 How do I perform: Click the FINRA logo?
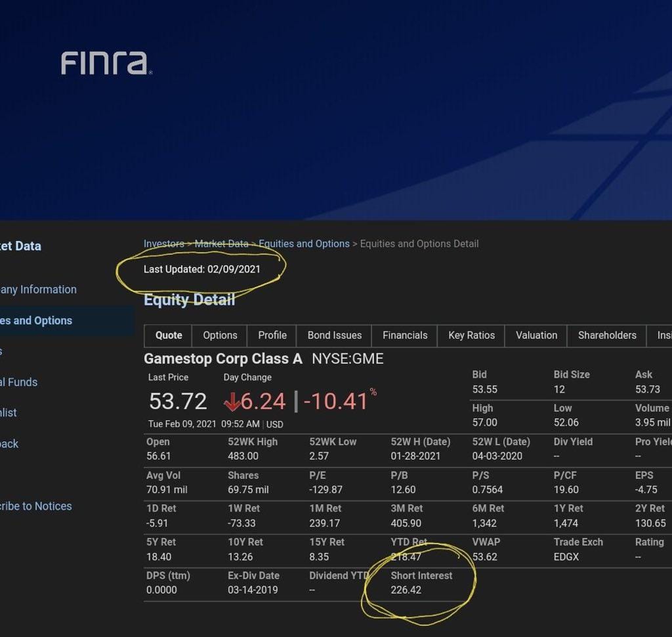pyautogui.click(x=106, y=63)
